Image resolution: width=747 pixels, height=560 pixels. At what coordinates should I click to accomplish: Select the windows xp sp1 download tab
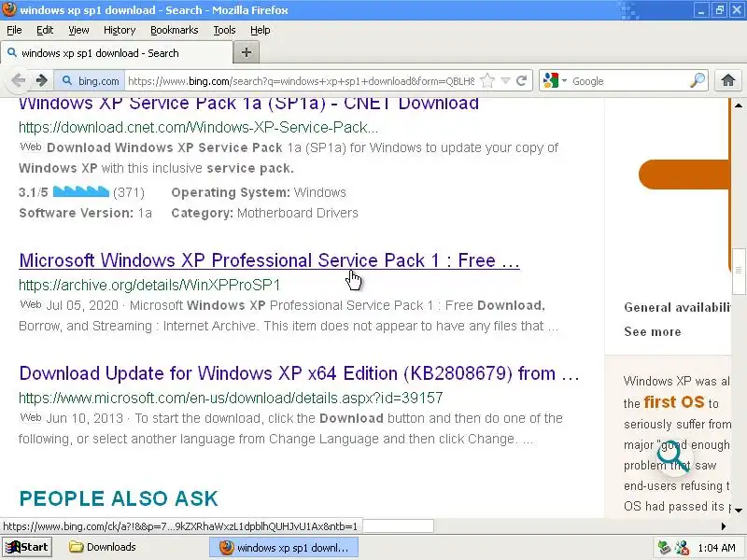(117, 53)
